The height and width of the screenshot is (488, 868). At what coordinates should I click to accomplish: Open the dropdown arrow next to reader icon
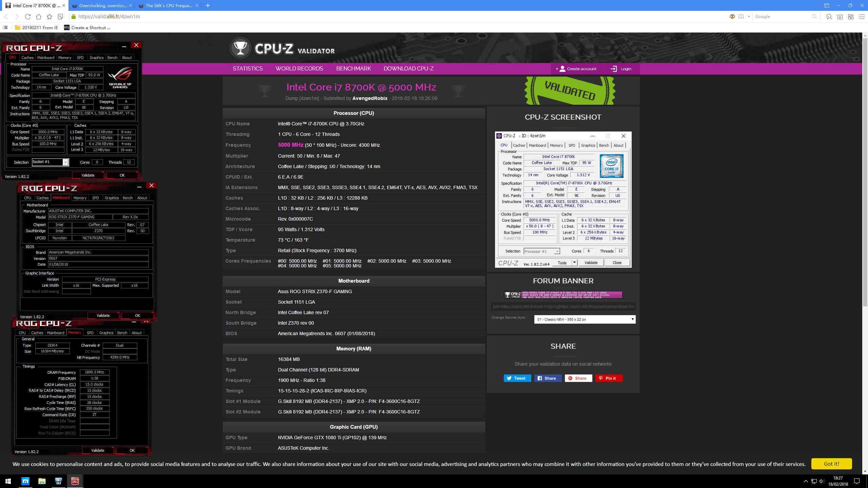tap(749, 17)
